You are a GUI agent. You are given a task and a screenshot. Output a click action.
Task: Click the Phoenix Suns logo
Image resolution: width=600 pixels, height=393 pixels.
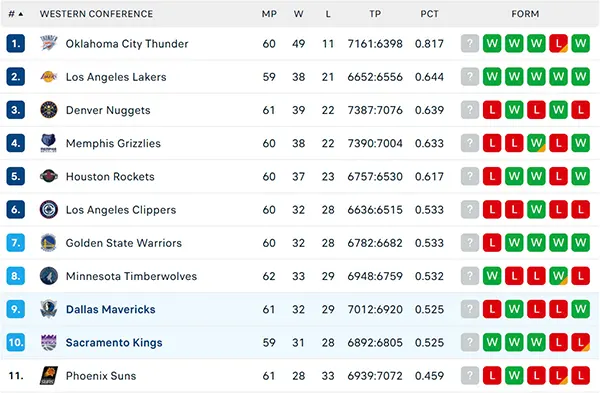[x=49, y=375]
